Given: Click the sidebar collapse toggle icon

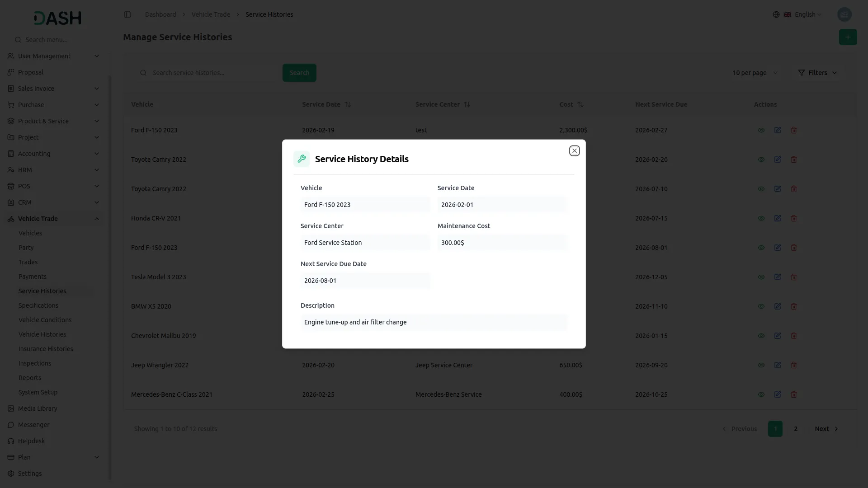Looking at the screenshot, I should coord(127,14).
